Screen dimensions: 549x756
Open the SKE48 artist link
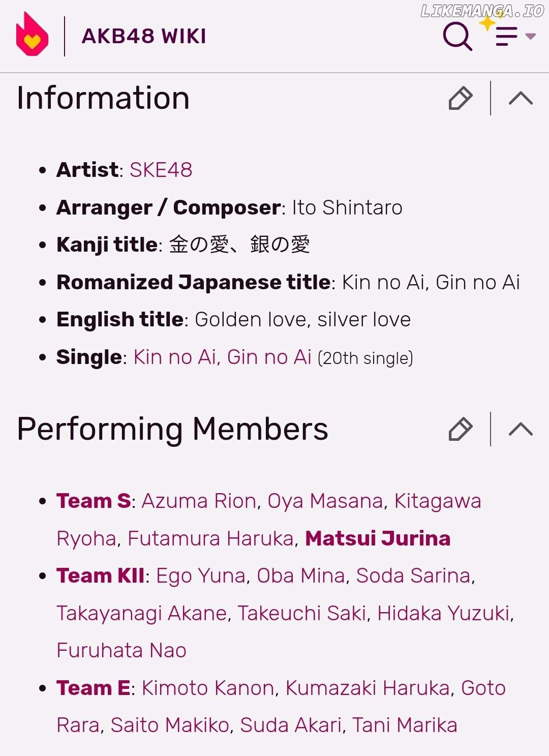pyautogui.click(x=161, y=170)
